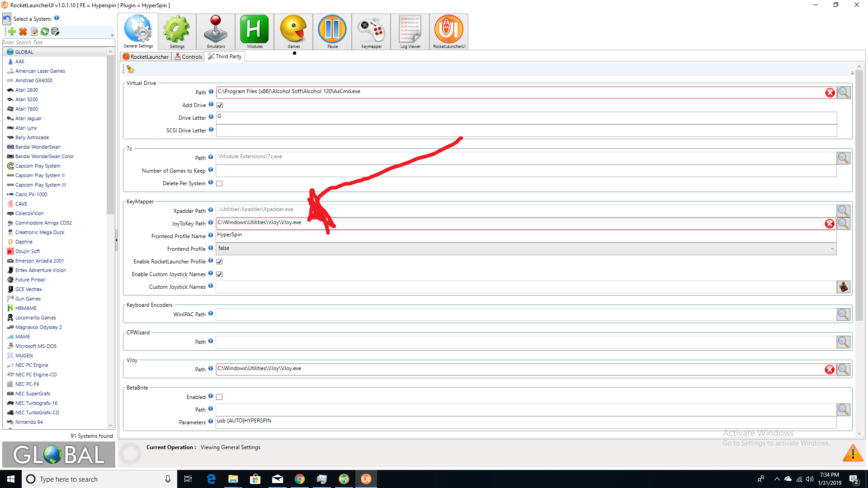Viewport: 868px width, 488px height.
Task: Uncheck Add Drive checkbox
Action: pos(220,105)
